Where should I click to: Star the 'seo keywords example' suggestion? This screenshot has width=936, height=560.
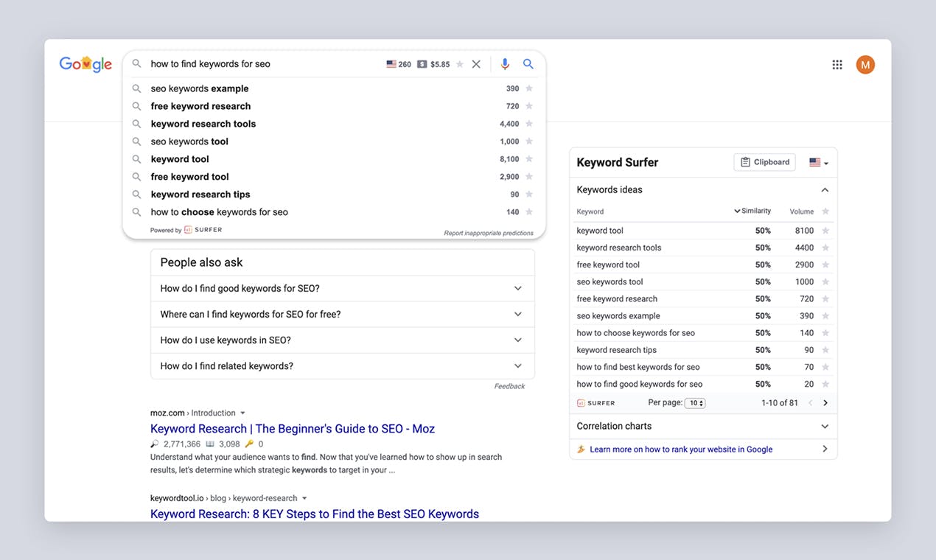coord(529,88)
